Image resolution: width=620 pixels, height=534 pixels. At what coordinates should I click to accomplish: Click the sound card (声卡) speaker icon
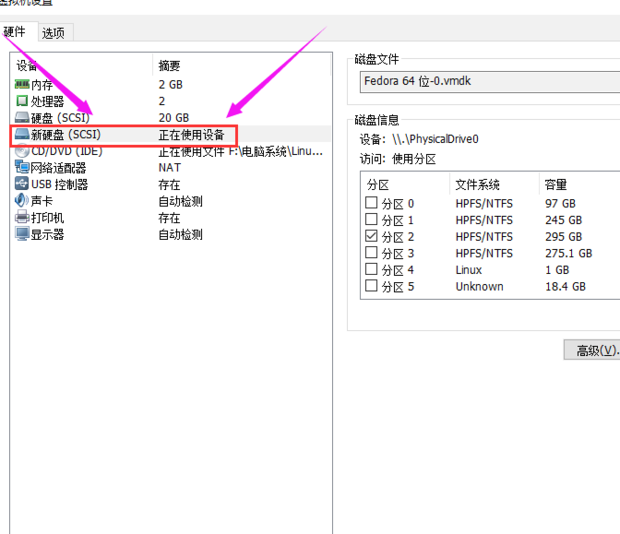[22, 200]
